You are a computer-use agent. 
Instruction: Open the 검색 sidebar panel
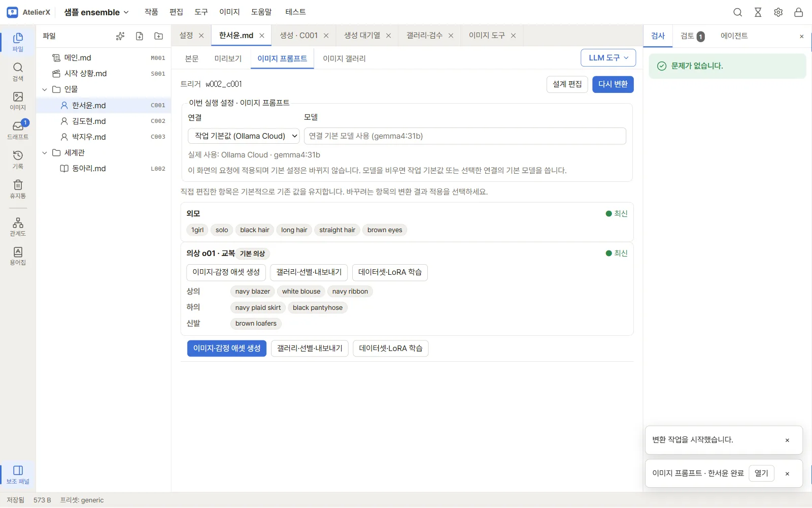(18, 72)
